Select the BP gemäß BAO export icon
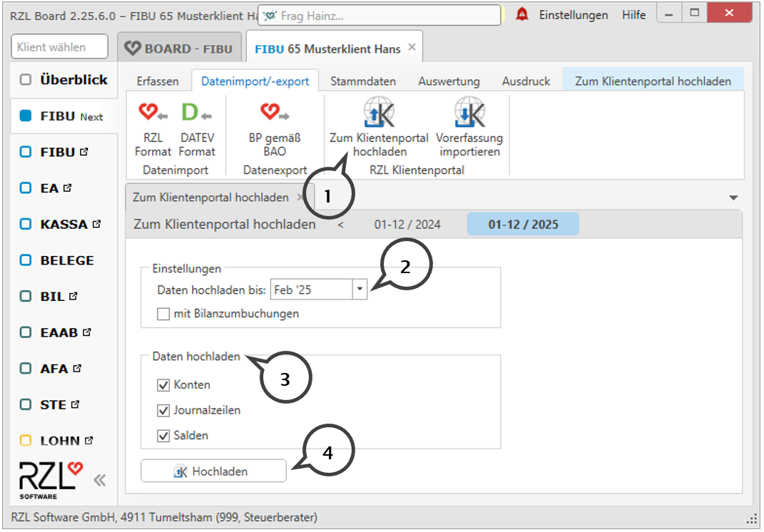Viewport: 764px width, 532px height. pyautogui.click(x=274, y=114)
